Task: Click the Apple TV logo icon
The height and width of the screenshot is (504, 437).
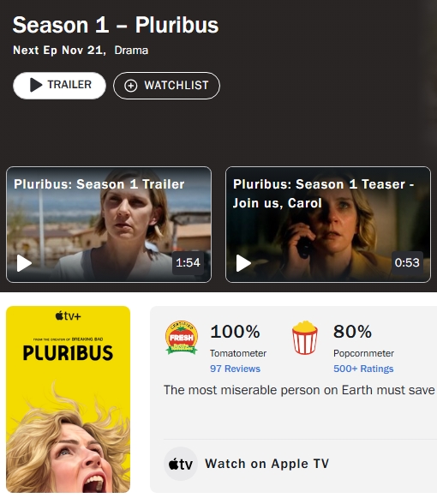Action: click(x=181, y=464)
